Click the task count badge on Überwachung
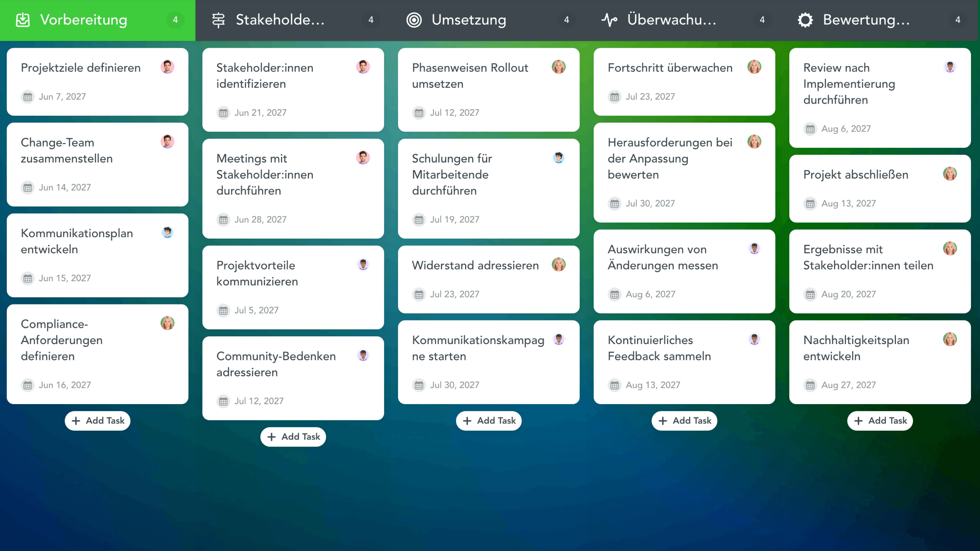The width and height of the screenshot is (980, 551). (762, 20)
